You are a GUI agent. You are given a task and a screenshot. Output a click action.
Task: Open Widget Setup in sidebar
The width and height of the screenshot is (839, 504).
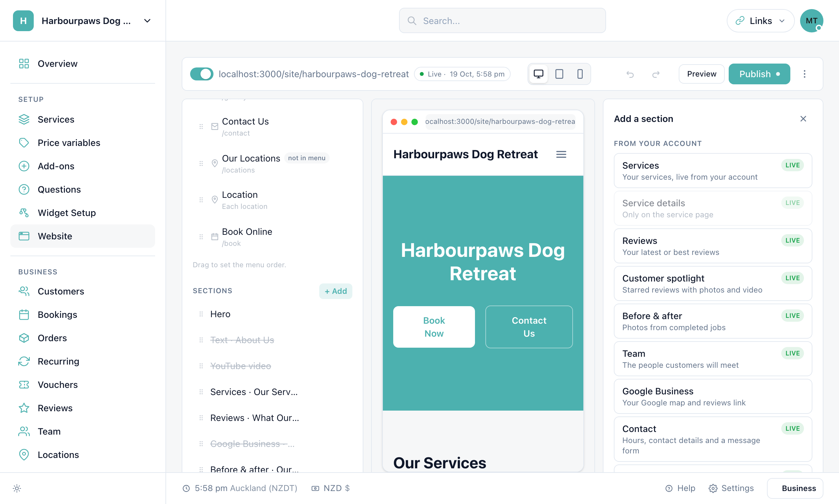(82, 213)
